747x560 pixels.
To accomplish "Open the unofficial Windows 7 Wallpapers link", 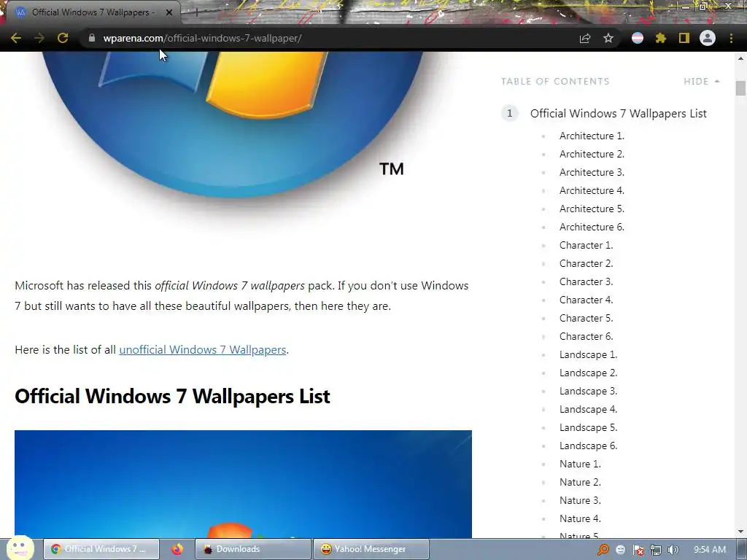I will point(203,349).
